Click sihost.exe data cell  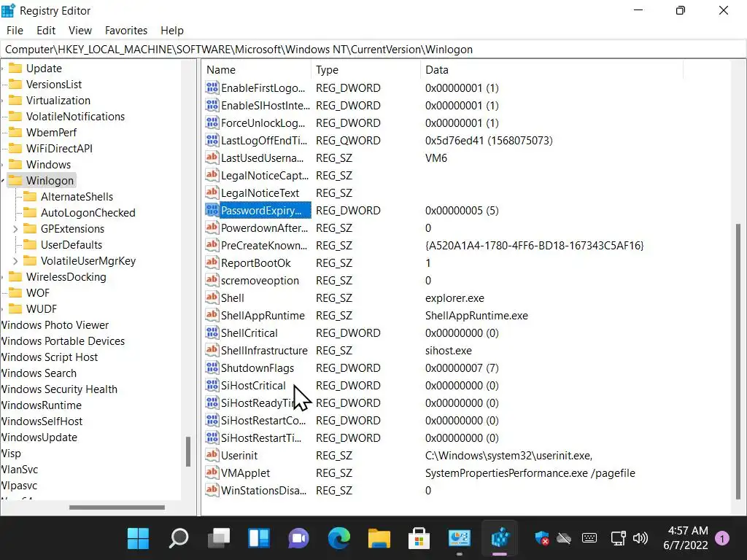click(449, 351)
